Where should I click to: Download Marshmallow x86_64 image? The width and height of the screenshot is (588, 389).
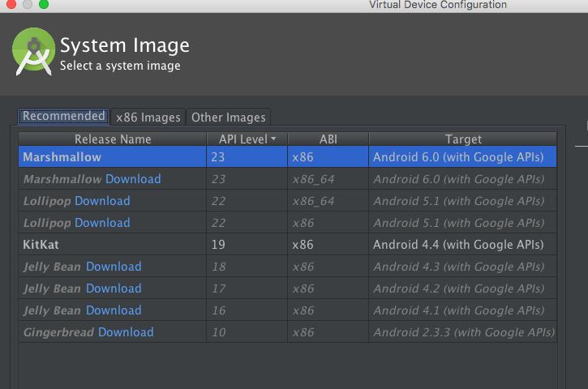133,179
